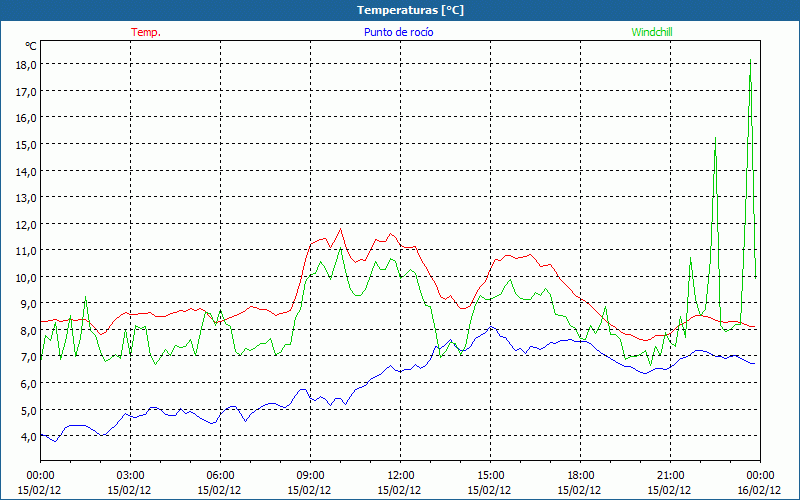Click the 11,0 y-axis value
The image size is (800, 500).
(x=26, y=251)
